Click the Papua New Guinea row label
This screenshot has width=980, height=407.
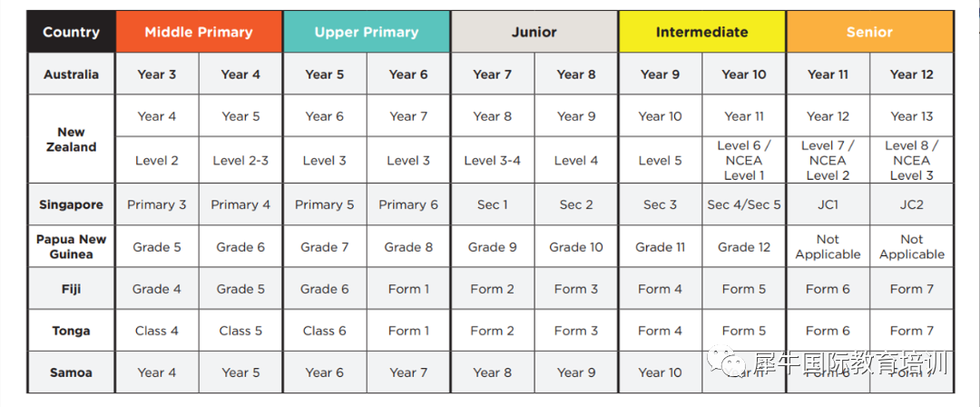(x=71, y=247)
